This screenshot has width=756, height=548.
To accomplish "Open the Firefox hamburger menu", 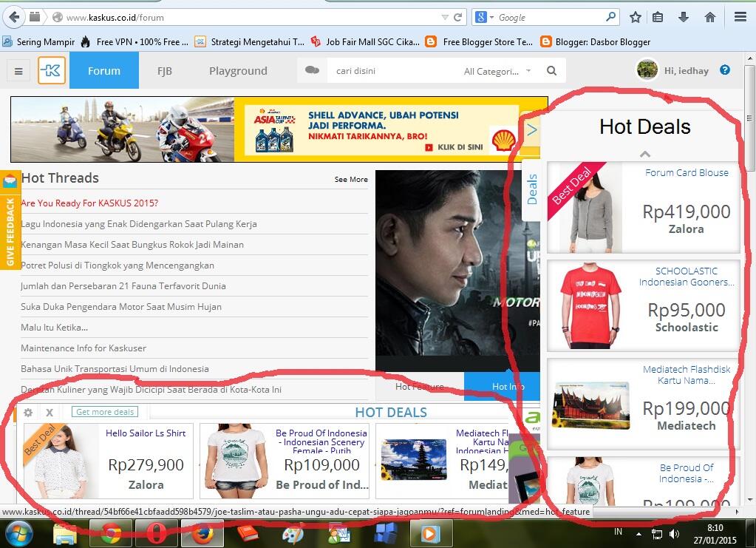I will click(740, 17).
